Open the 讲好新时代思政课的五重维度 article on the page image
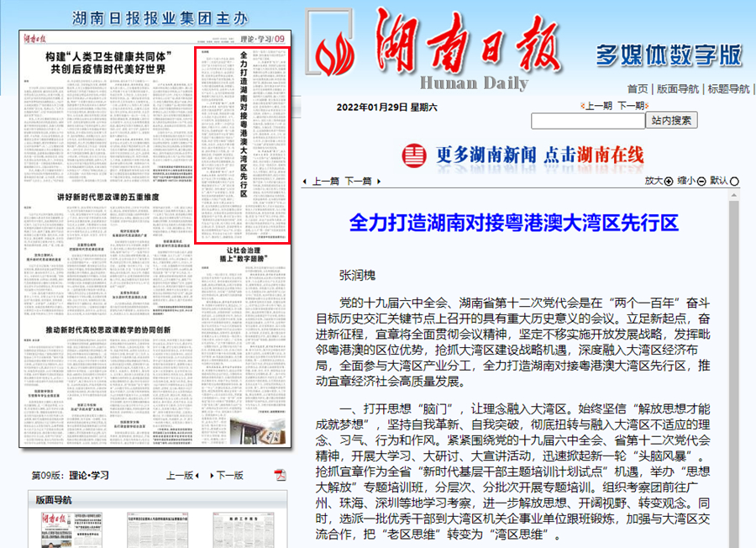 [108, 197]
